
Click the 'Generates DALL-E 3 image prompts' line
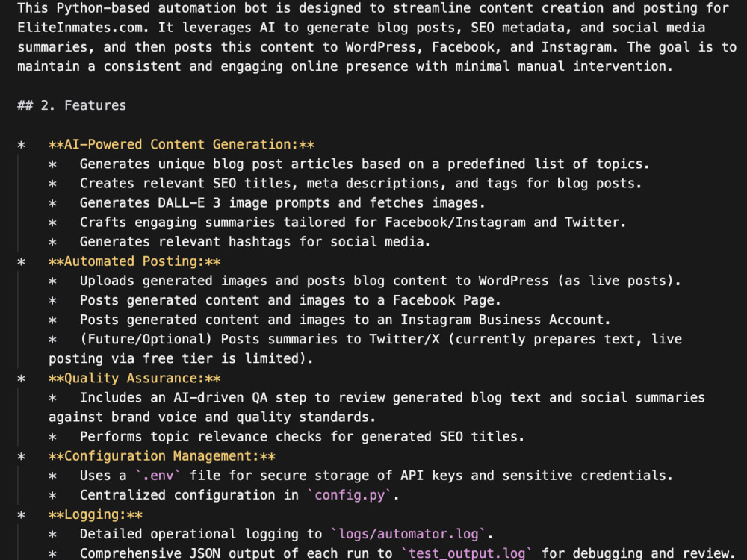point(282,203)
